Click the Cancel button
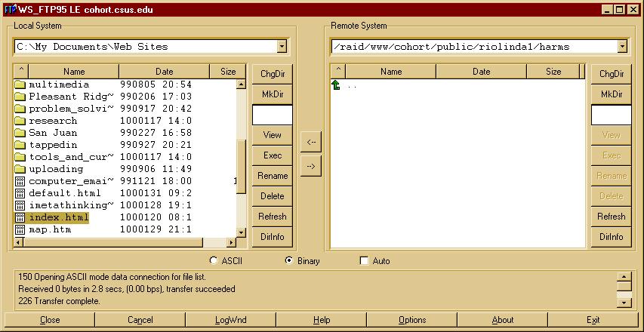The width and height of the screenshot is (644, 332). (x=140, y=320)
